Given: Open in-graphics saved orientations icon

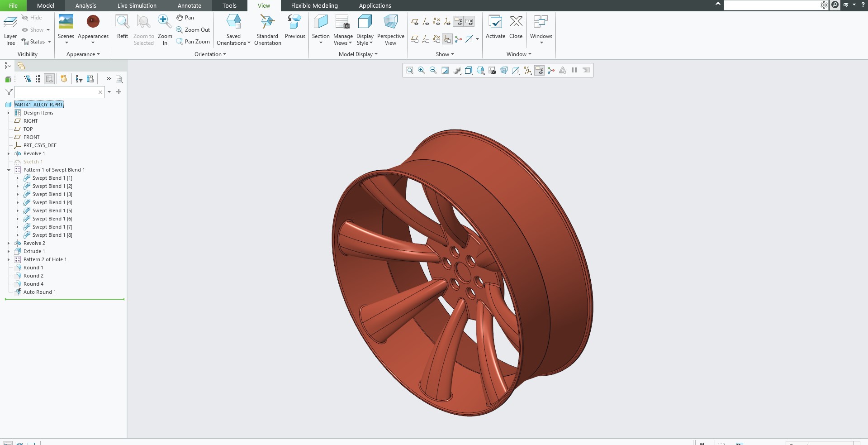Looking at the screenshot, I should tap(480, 70).
